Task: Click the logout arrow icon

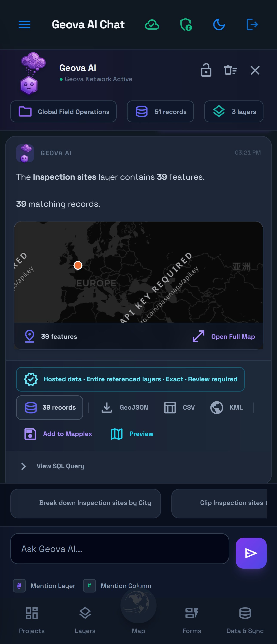Action: (x=252, y=24)
